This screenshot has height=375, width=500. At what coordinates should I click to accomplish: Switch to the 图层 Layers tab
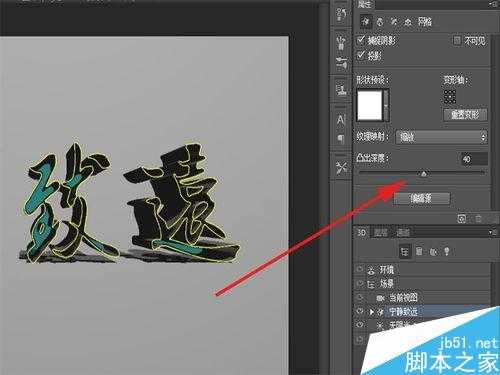coord(380,232)
